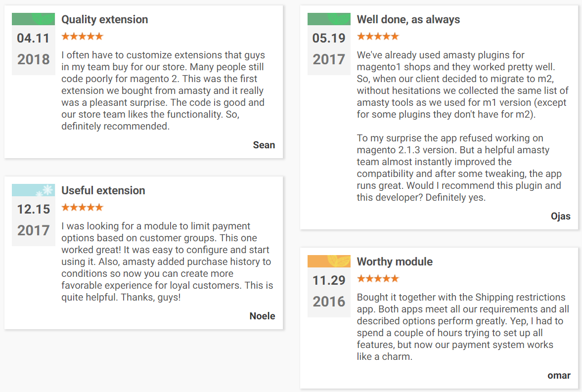This screenshot has width=582, height=392.
Task: Click the 04.11 2018 date badge
Action: (33, 49)
